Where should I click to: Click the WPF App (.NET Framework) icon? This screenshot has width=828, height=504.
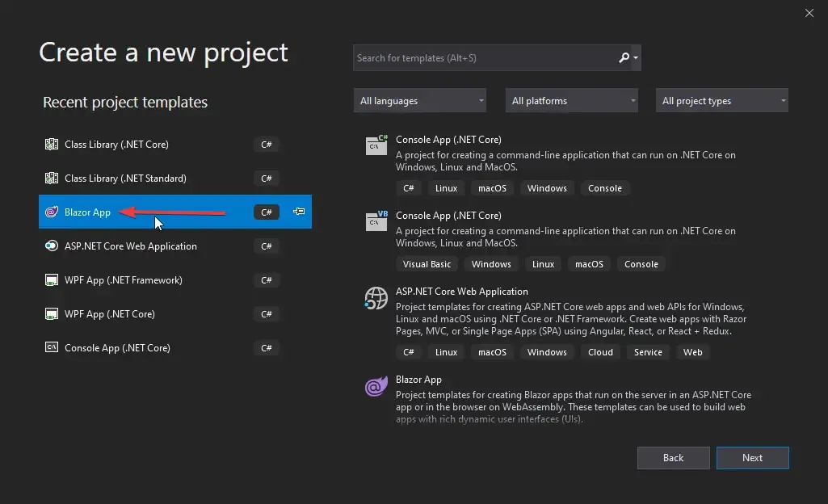click(x=49, y=279)
